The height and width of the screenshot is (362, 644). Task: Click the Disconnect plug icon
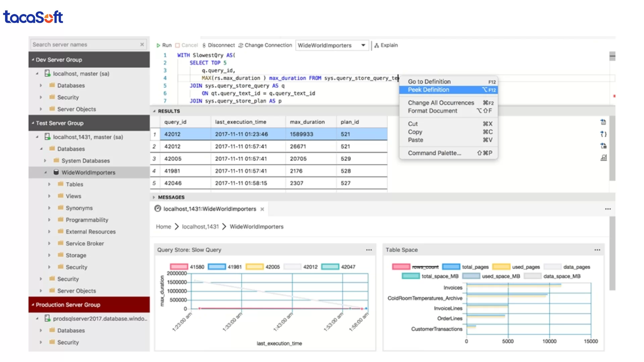204,45
